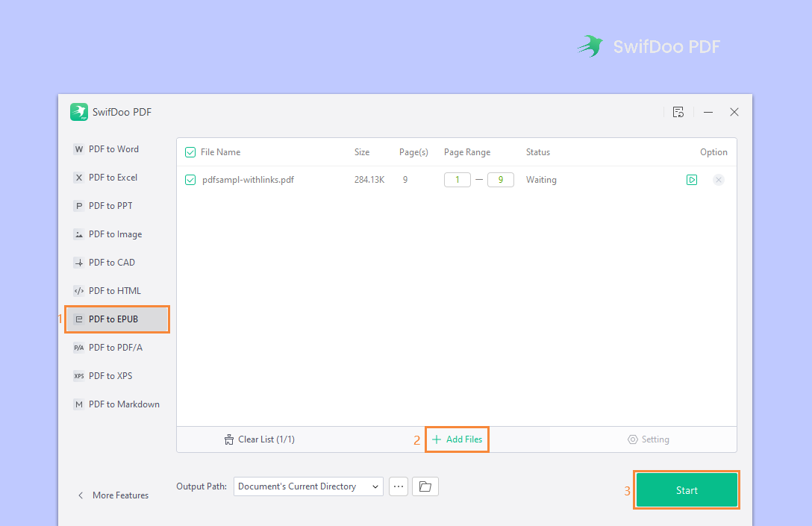The image size is (812, 526).
Task: Click the Waiting status text
Action: [x=541, y=180]
